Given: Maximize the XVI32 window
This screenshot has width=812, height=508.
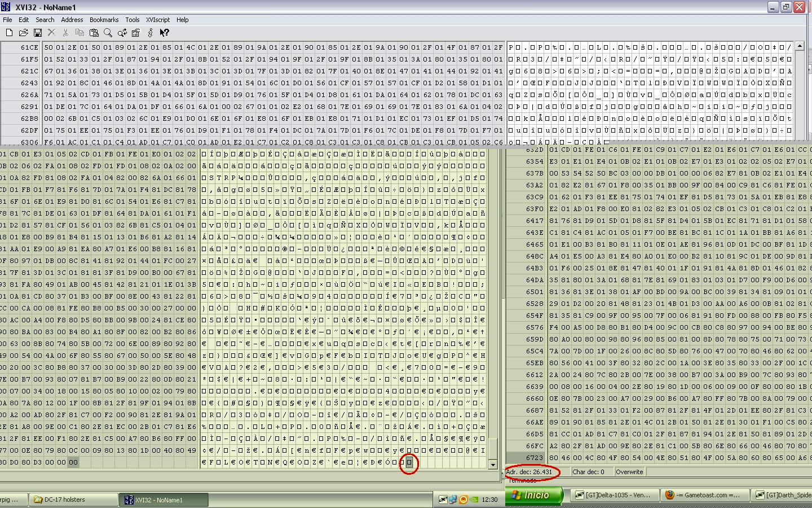Looking at the screenshot, I should point(786,7).
